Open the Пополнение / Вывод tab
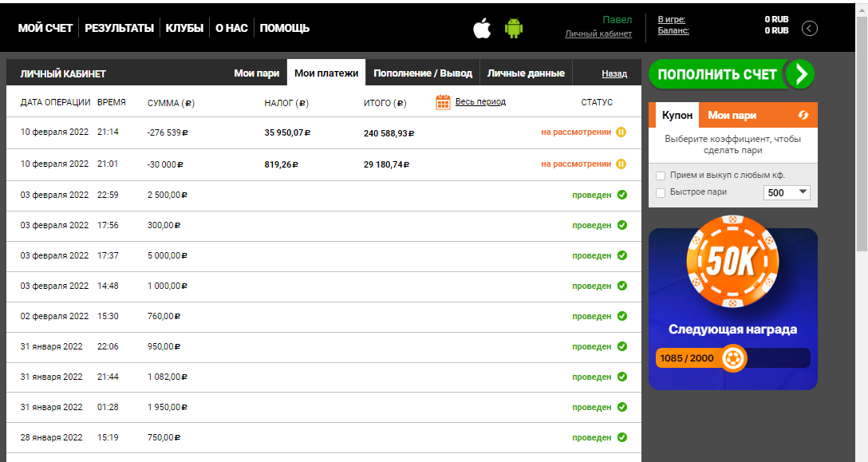Viewport: 868px width, 462px height. click(423, 73)
